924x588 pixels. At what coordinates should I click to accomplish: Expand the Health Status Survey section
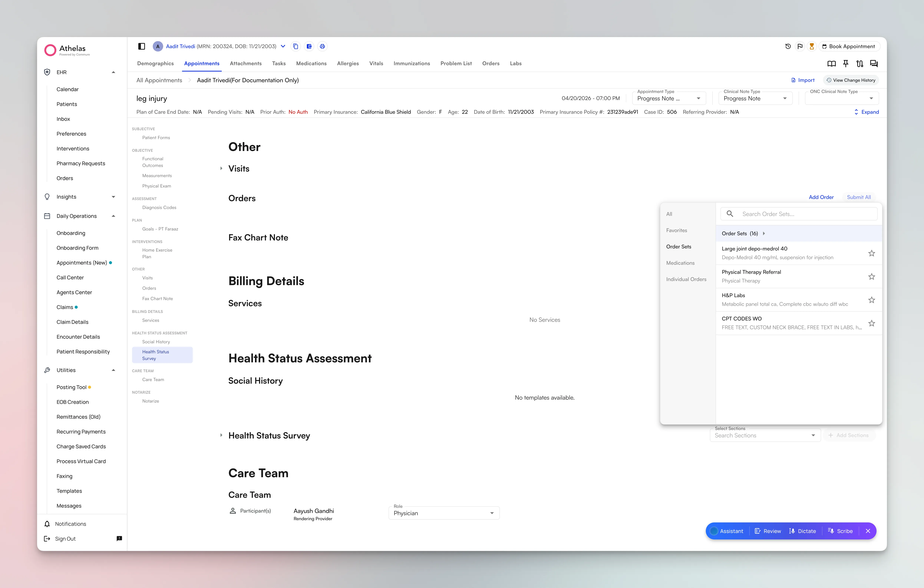[x=221, y=435]
